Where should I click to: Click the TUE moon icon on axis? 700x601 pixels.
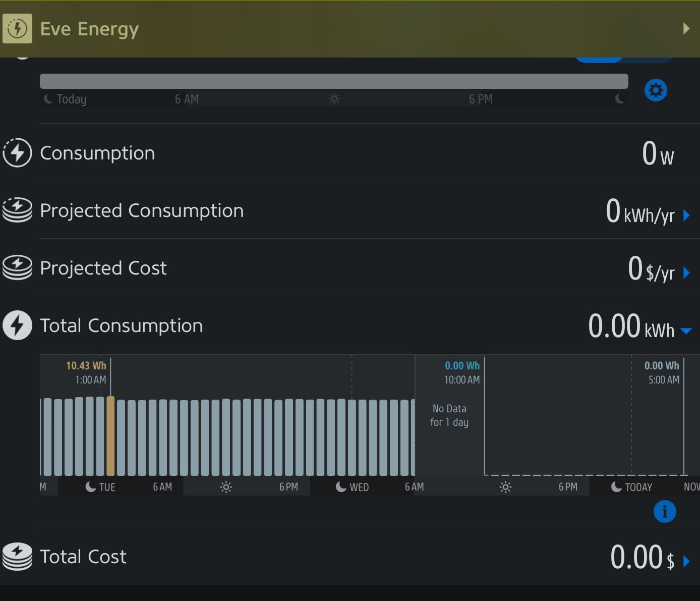coord(91,486)
